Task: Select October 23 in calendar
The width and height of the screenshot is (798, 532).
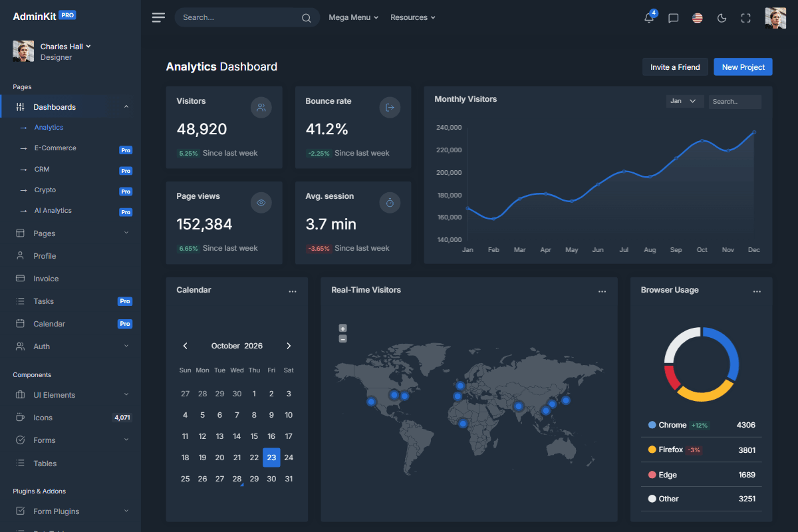Action: tap(271, 458)
